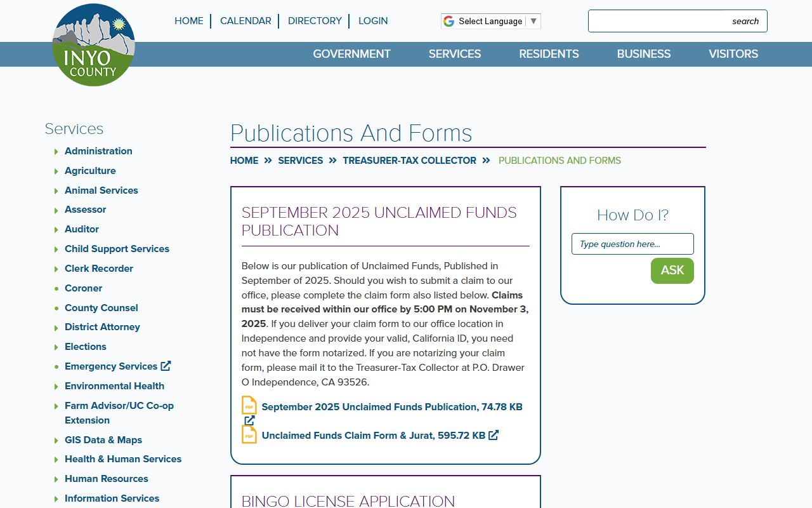Go to HOME in top navigation
812x508 pixels.
coord(189,21)
